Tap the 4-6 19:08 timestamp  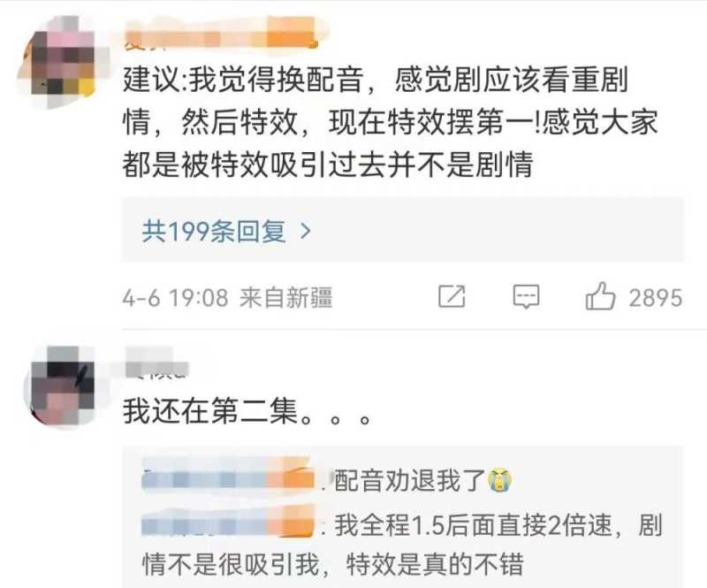tap(175, 298)
